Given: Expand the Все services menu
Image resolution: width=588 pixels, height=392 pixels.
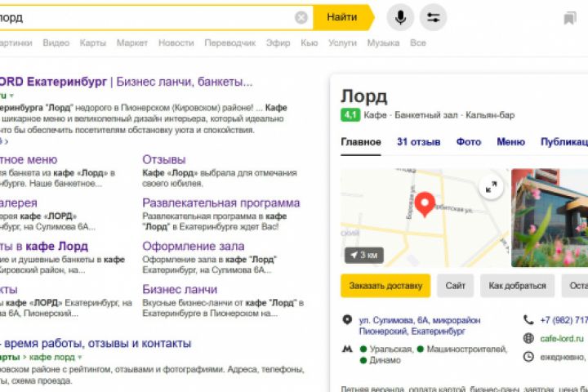Looking at the screenshot, I should (418, 42).
